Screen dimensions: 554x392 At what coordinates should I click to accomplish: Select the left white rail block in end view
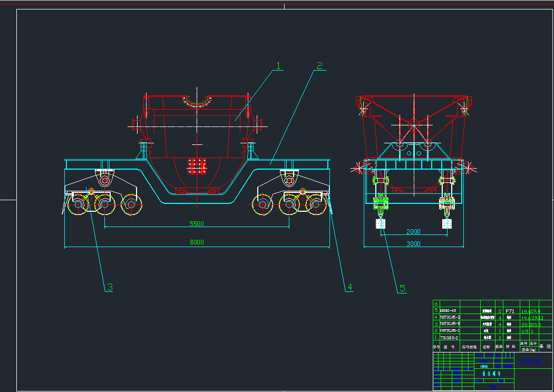coord(380,224)
